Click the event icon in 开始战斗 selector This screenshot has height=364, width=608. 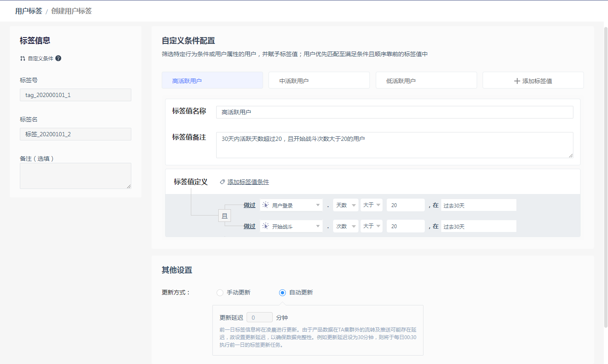[x=266, y=226]
